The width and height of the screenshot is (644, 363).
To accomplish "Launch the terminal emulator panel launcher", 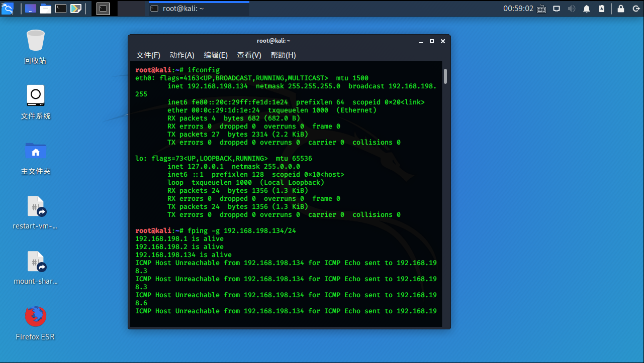I will click(x=61, y=9).
